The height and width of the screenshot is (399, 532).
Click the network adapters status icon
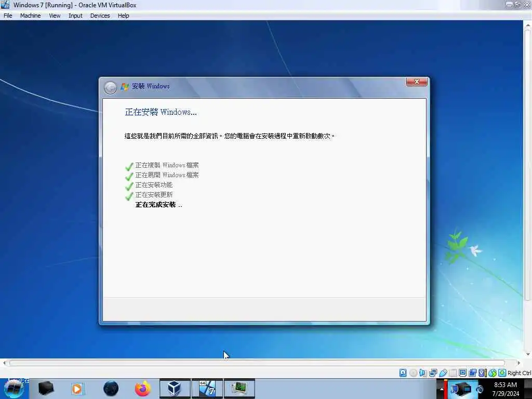(433, 373)
